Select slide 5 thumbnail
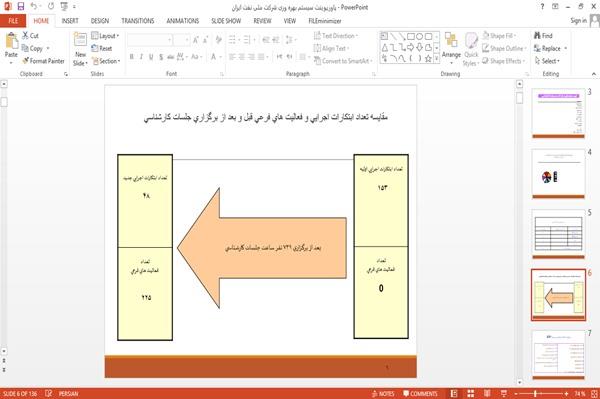 click(558, 234)
